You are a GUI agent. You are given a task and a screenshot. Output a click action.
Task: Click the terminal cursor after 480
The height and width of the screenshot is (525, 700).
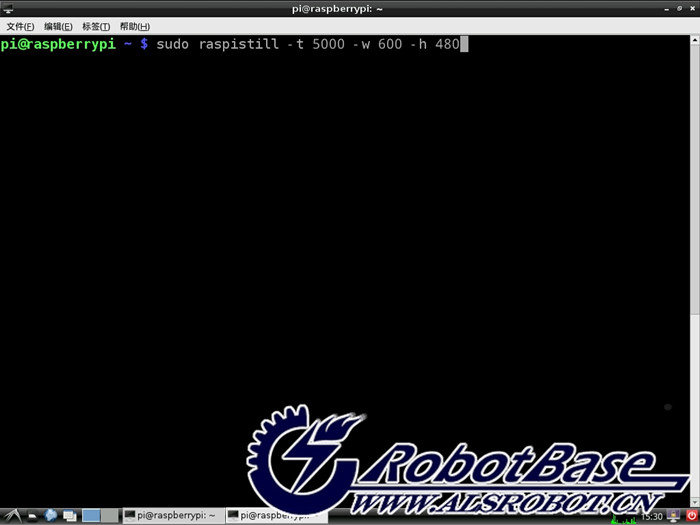tap(464, 44)
